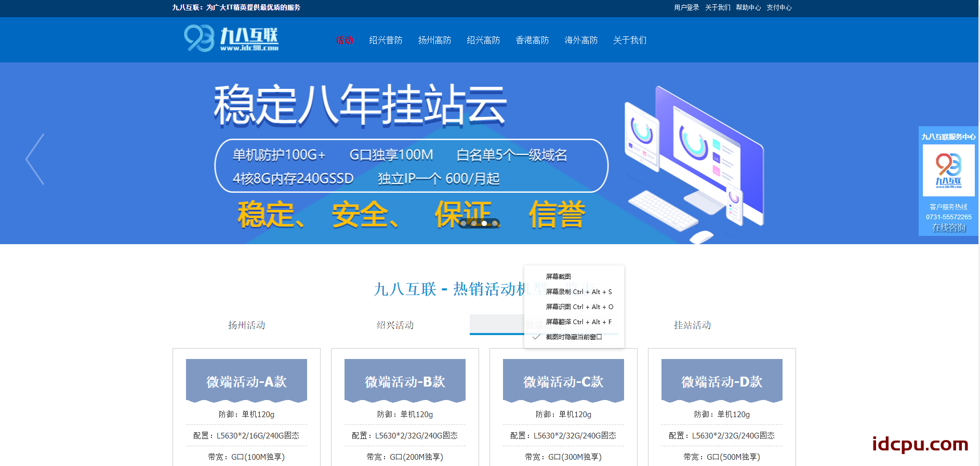
Task: Click 带宽：G口(300M独享) text
Action: [563, 457]
